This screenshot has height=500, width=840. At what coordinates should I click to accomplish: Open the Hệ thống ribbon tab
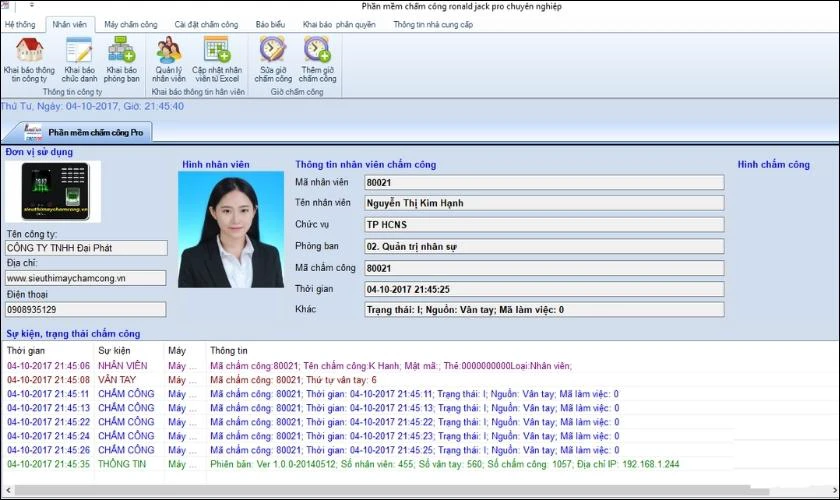coord(20,25)
